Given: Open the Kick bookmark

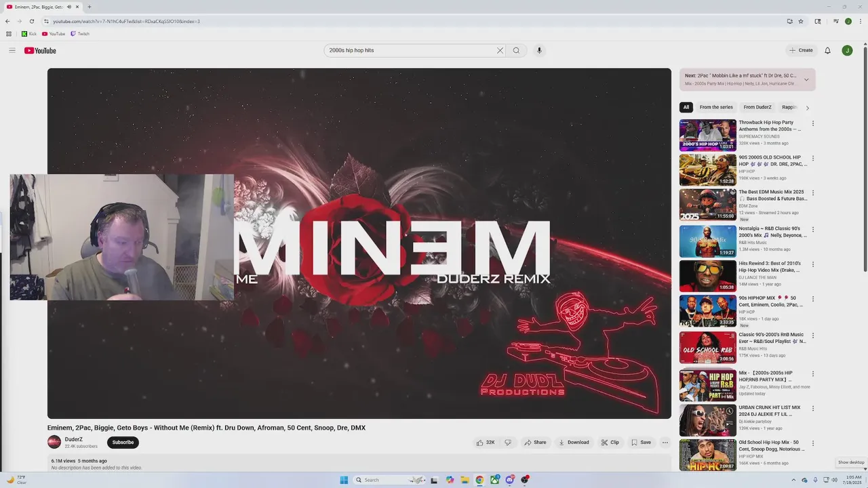Looking at the screenshot, I should click(x=29, y=34).
